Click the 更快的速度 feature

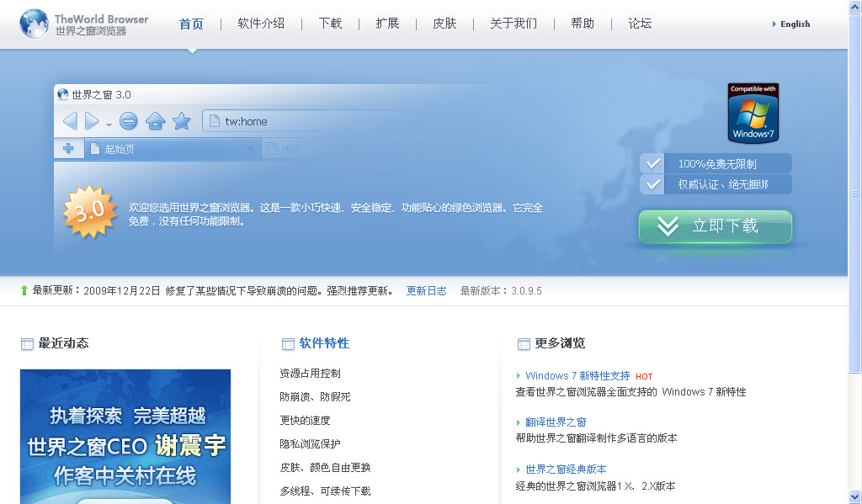[305, 421]
